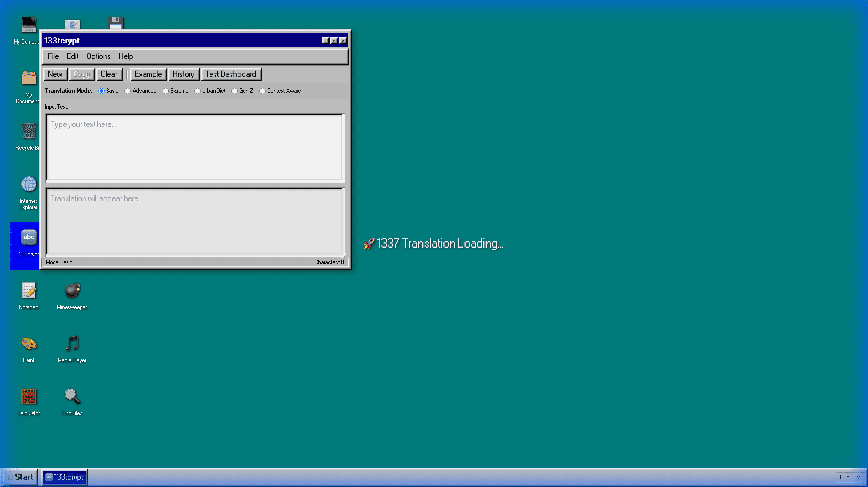The image size is (868, 487).
Task: Click the Test Dashboard button
Action: [x=231, y=74]
